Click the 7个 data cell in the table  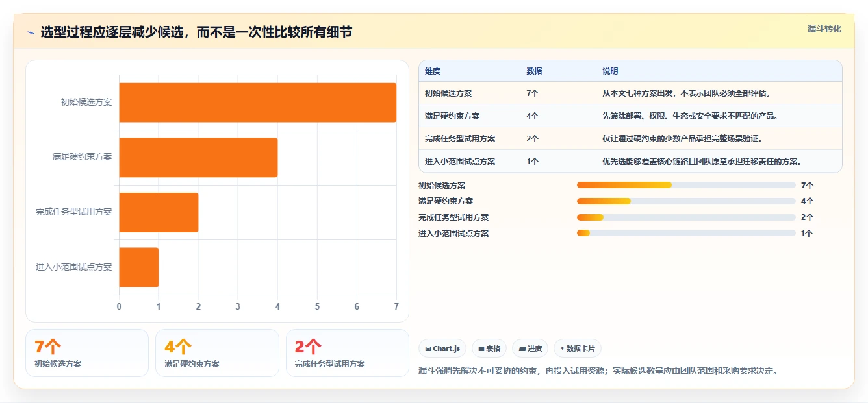(532, 93)
